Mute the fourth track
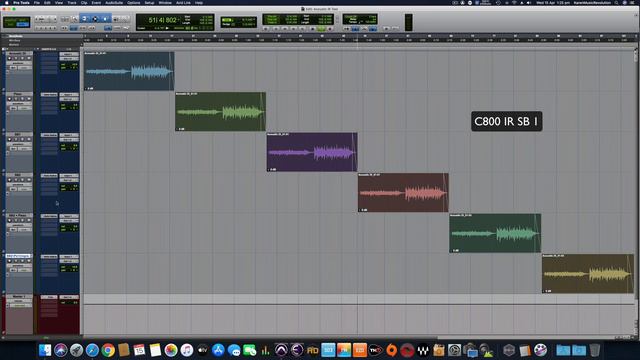Screen dimensions: 640x360 (x=29, y=180)
